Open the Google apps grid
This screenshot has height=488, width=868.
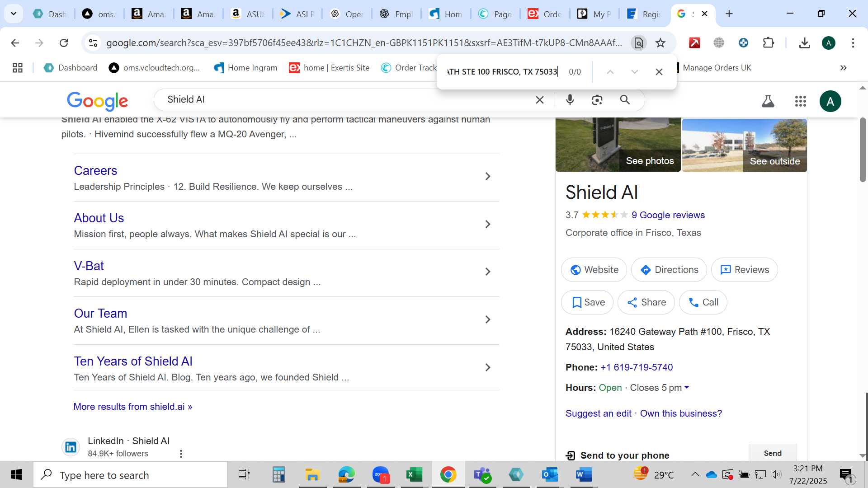800,101
